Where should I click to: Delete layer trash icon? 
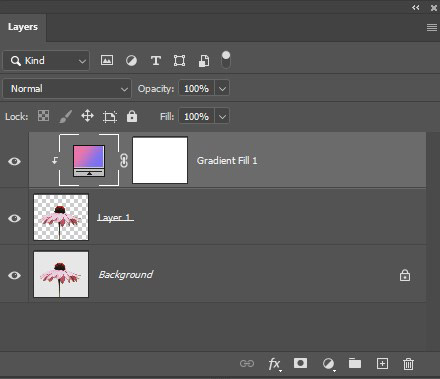pos(408,364)
